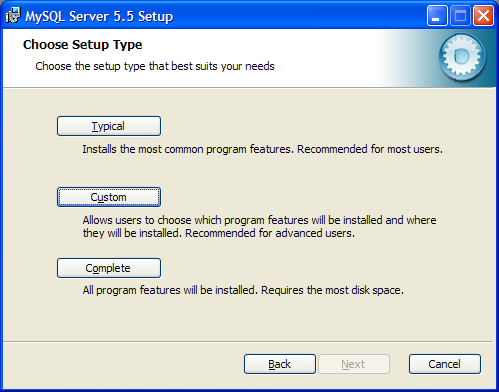Click the separator line above Back button
The height and width of the screenshot is (392, 499).
tap(248, 342)
